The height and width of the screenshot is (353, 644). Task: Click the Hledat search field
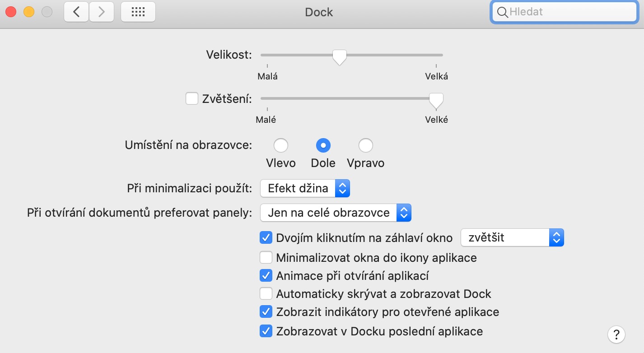tap(570, 12)
